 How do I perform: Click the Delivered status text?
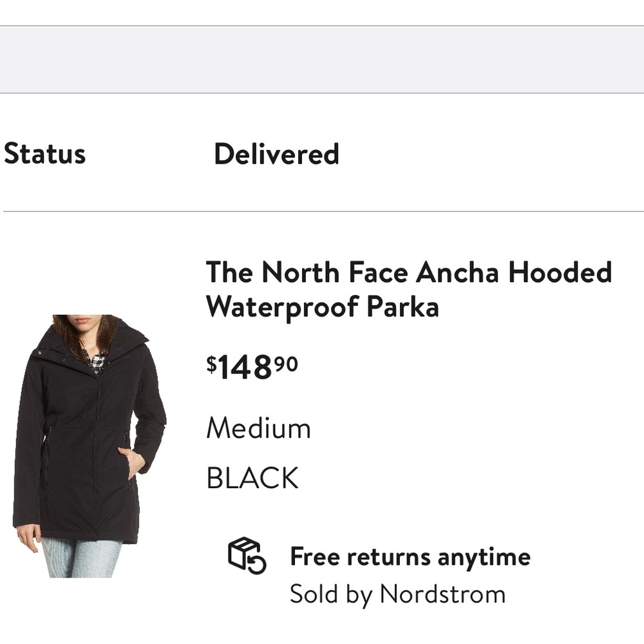pos(277,153)
